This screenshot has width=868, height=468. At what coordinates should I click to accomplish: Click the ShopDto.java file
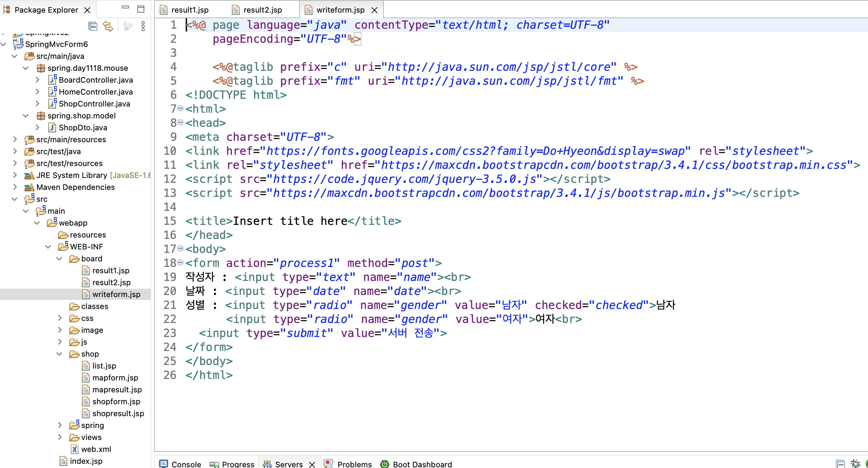pyautogui.click(x=83, y=128)
